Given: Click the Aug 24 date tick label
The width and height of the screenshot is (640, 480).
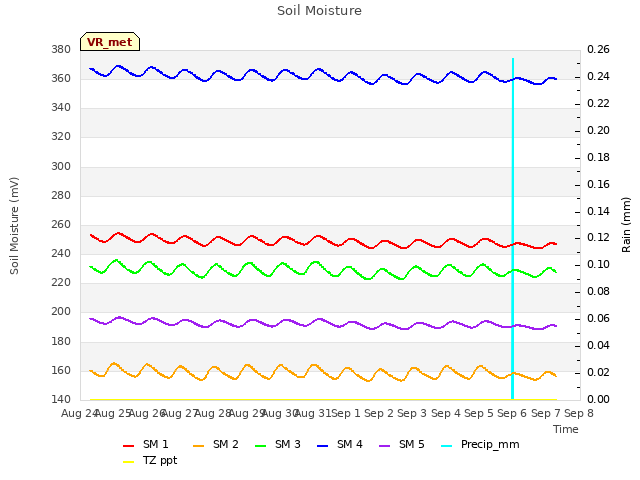Looking at the screenshot, I should tap(79, 413).
